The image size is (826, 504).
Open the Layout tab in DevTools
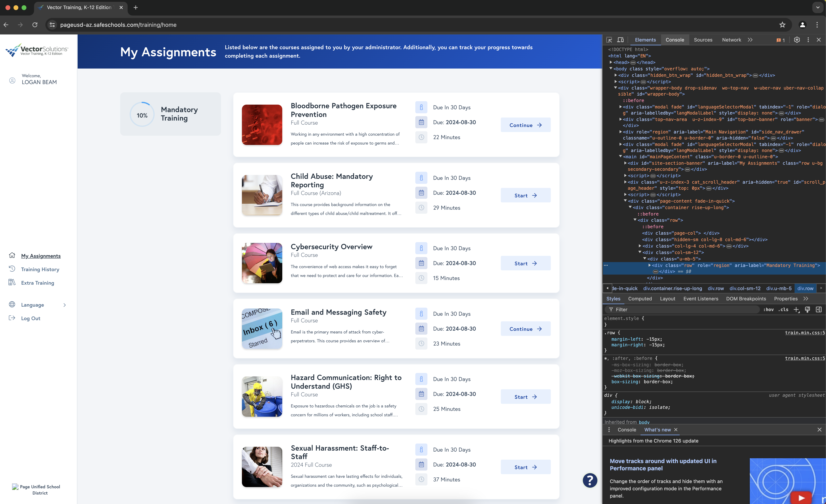668,299
